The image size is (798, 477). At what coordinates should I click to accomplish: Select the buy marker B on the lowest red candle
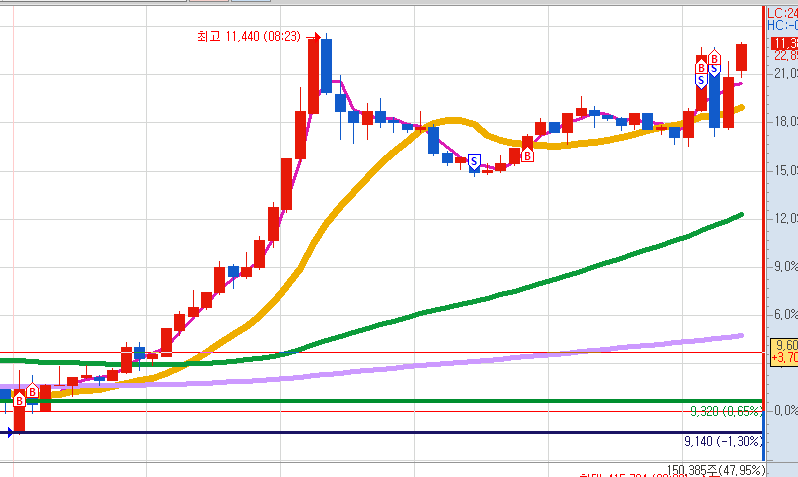(19, 401)
